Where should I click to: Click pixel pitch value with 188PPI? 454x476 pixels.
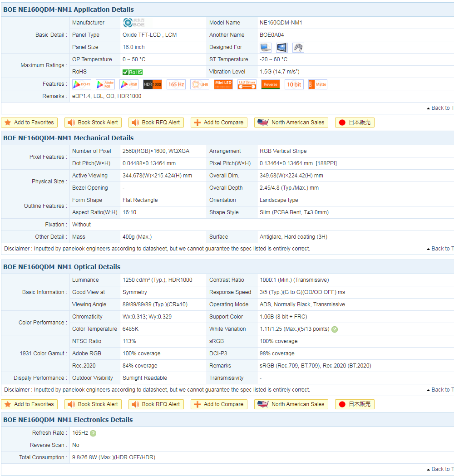click(x=298, y=163)
